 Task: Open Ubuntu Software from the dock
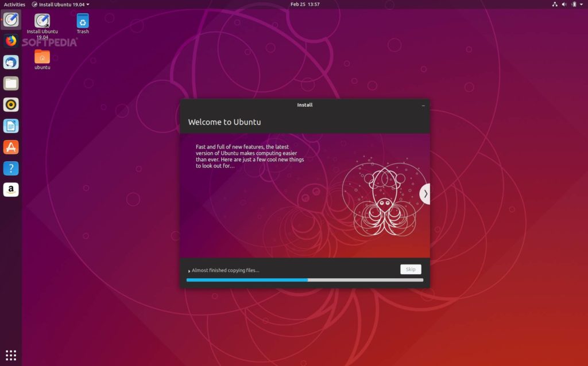(11, 147)
